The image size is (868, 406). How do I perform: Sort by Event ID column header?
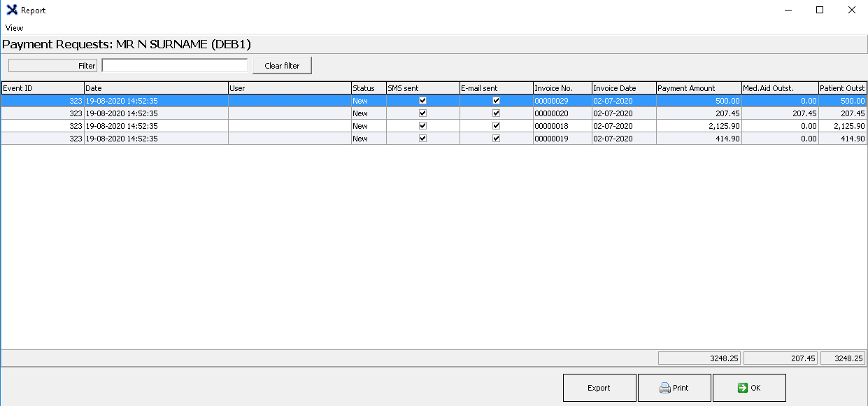coord(42,88)
